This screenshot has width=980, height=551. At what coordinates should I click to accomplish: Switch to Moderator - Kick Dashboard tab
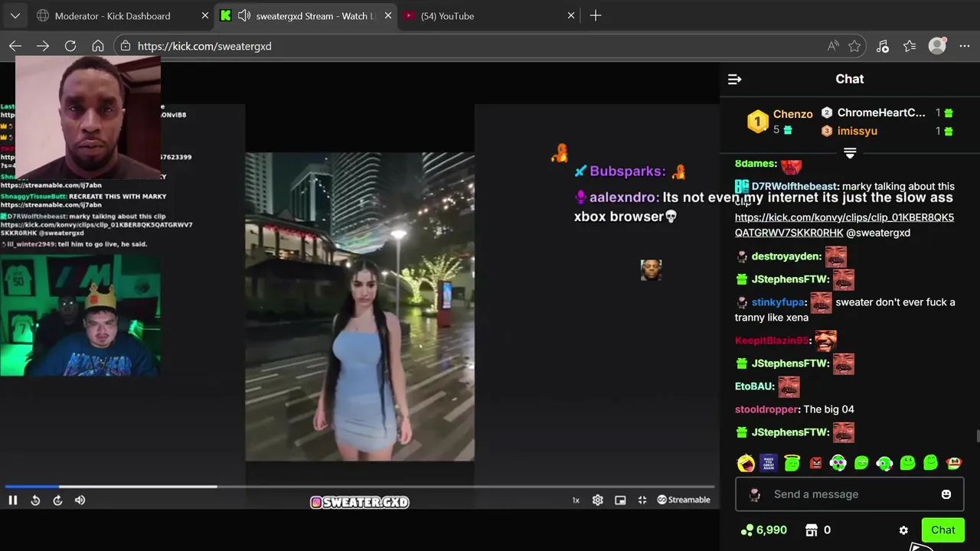tap(113, 15)
